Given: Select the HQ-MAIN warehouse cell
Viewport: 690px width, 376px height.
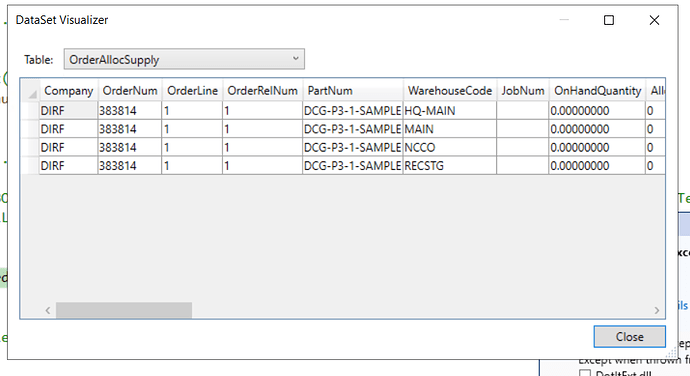Looking at the screenshot, I should click(x=450, y=111).
